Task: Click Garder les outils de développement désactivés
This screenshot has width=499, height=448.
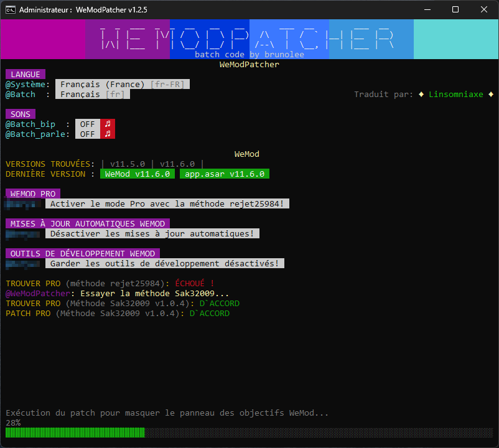Action: (165, 264)
